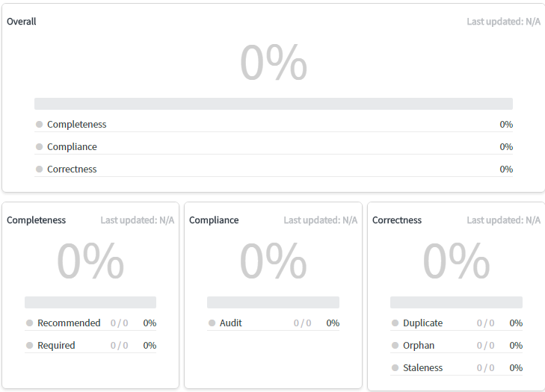Click the large 0% in the Compliance card
The height and width of the screenshot is (392, 545).
tap(273, 261)
